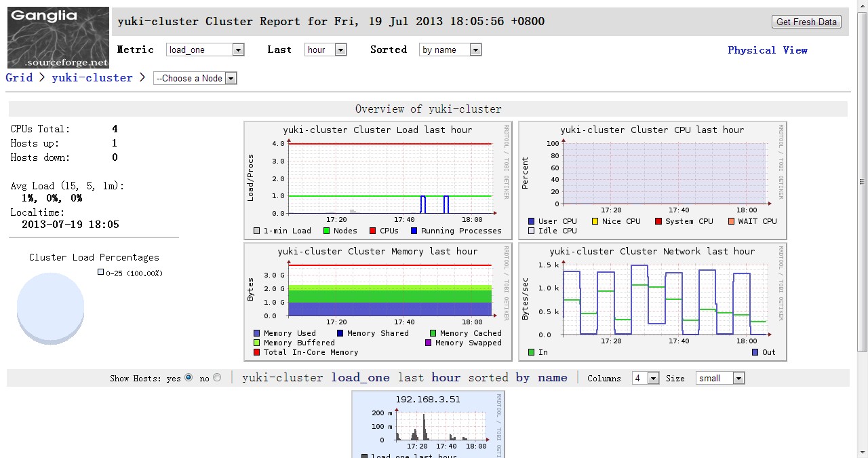Select the Show Hosts yes radio button
The width and height of the screenshot is (868, 458).
click(189, 378)
